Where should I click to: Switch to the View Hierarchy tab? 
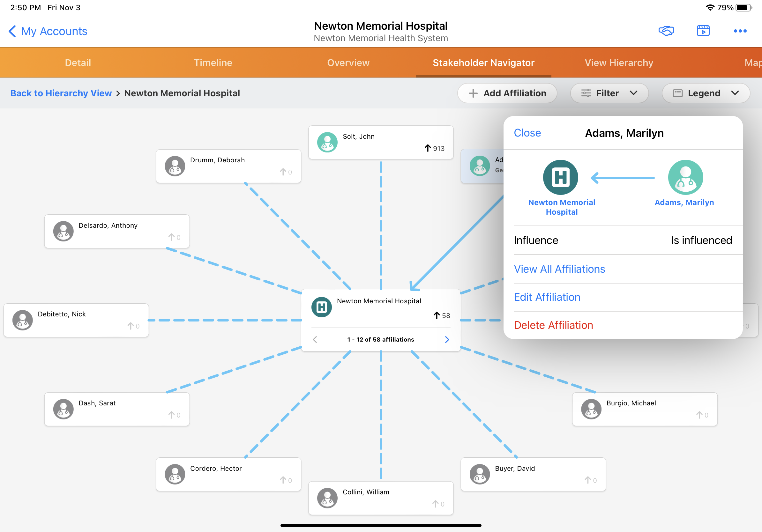click(x=619, y=63)
